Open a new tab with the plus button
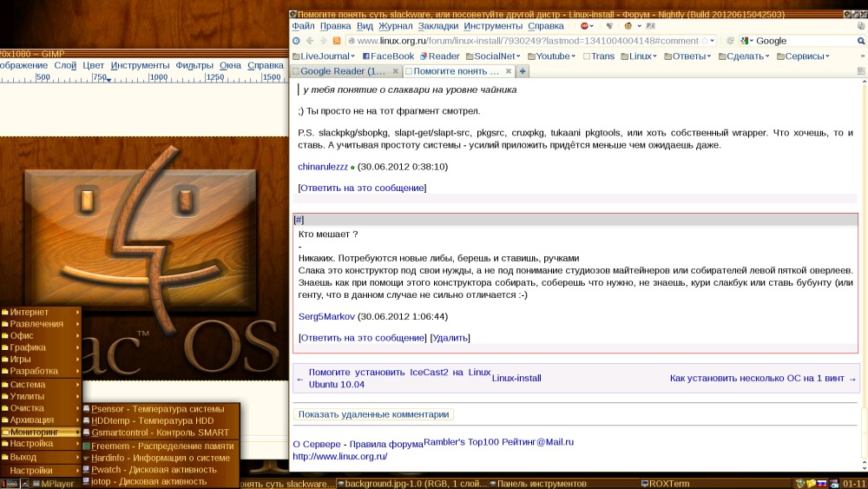This screenshot has width=868, height=489. pos(522,71)
